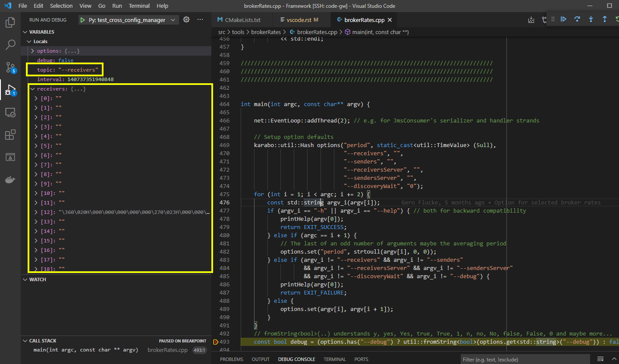The image size is (619, 364).
Task: Open the Terminal menu
Action: (139, 6)
